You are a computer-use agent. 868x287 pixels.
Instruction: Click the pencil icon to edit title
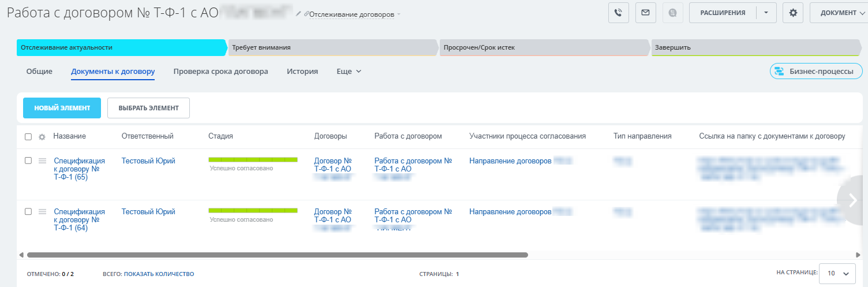[x=298, y=13]
